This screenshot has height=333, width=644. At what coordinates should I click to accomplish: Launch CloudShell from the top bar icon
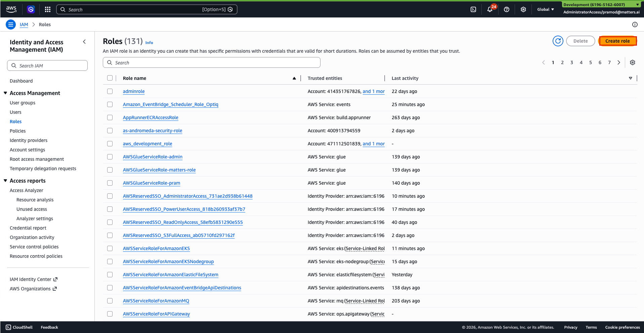[473, 9]
